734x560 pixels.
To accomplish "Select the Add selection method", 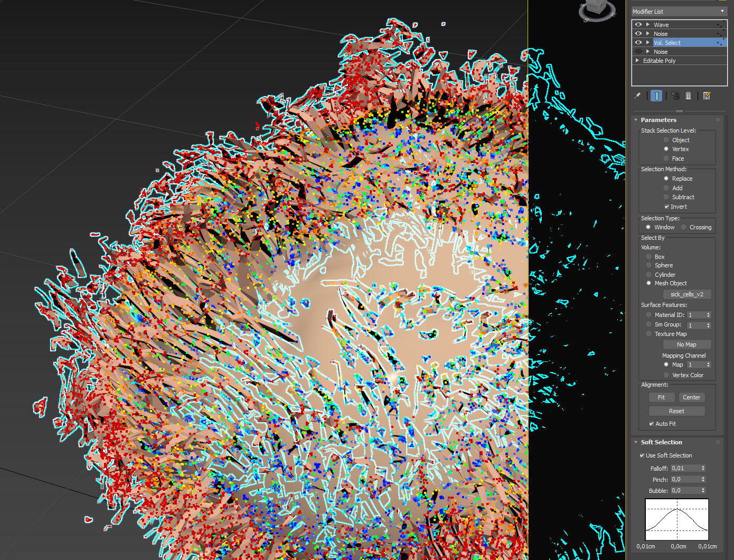I will pos(666,188).
